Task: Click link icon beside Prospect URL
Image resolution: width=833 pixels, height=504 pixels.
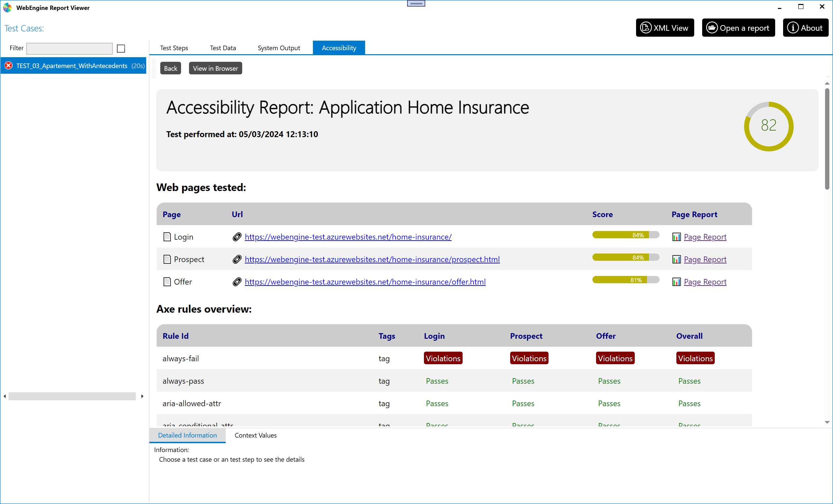Action: (x=237, y=259)
